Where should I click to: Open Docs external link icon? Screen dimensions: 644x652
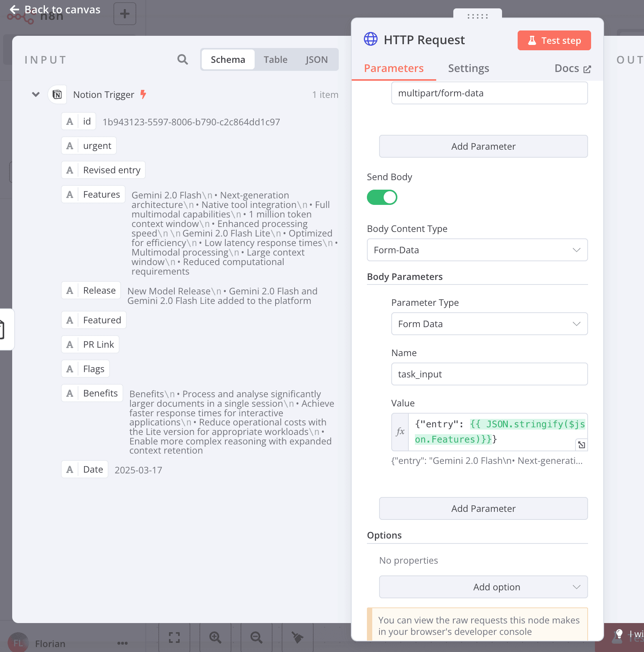(587, 69)
